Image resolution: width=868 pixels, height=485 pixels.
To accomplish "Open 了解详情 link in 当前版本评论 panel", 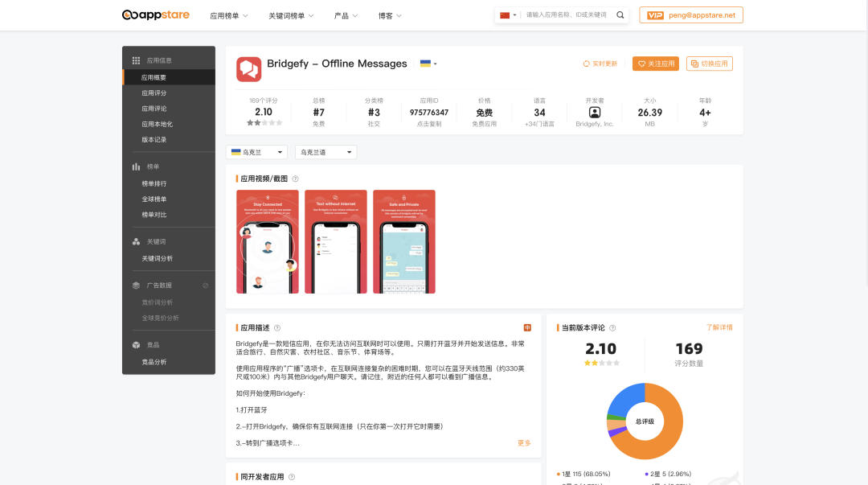I will click(x=719, y=327).
